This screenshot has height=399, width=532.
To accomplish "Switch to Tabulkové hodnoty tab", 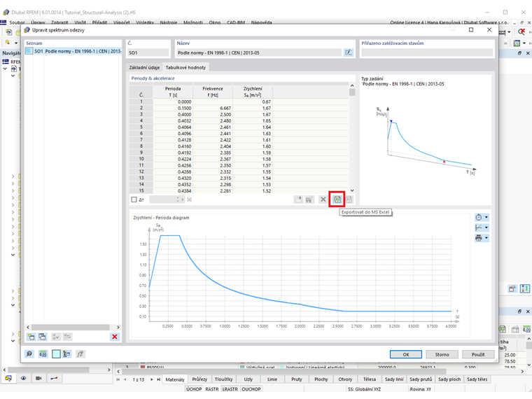I will coord(185,67).
